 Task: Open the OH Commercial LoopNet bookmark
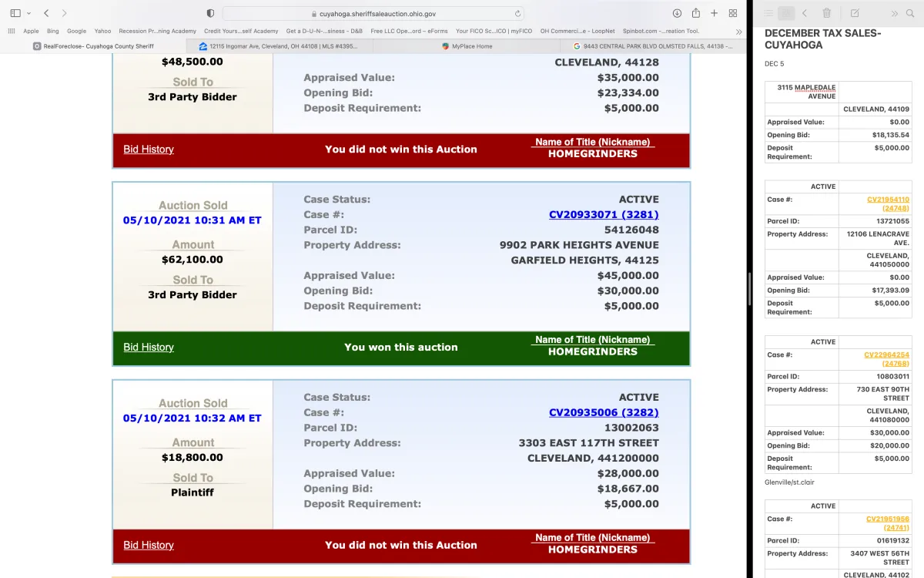(x=577, y=32)
